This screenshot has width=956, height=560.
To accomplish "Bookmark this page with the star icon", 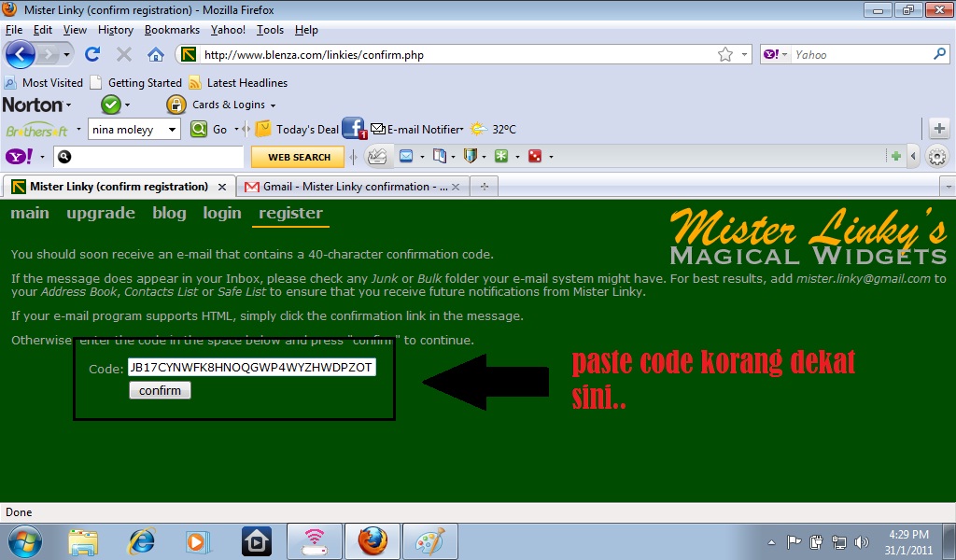I will 724,55.
